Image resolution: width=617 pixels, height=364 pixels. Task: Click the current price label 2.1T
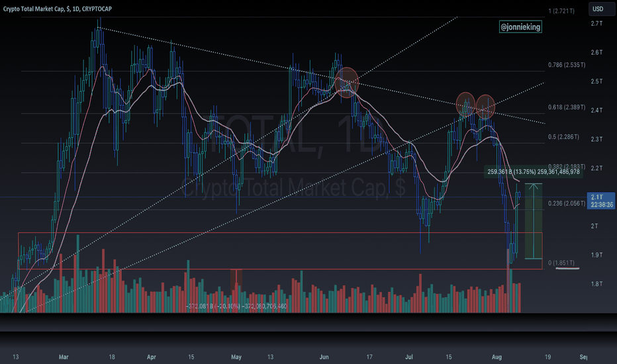(601, 201)
